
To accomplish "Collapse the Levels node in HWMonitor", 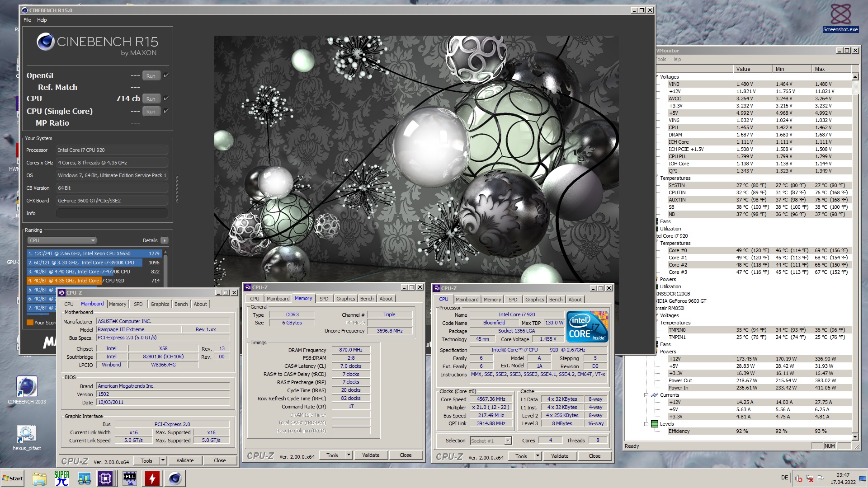I will [x=646, y=424].
